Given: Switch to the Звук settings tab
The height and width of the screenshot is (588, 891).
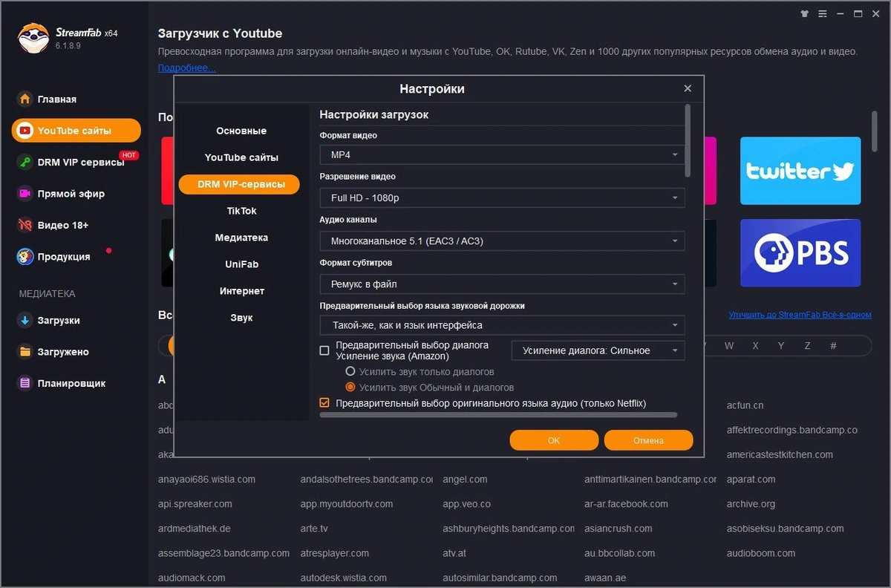Looking at the screenshot, I should tap(241, 318).
